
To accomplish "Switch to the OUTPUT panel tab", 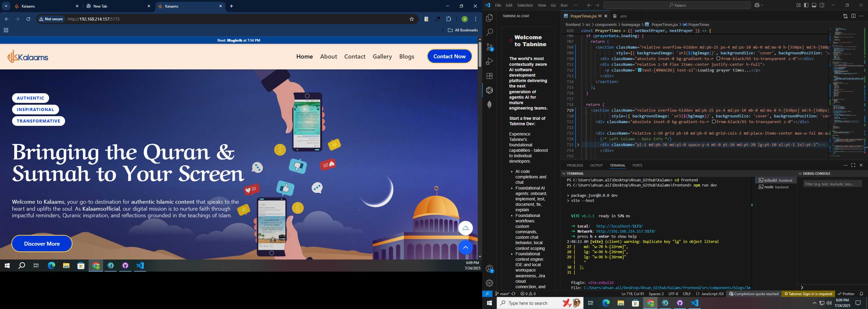I will pyautogui.click(x=596, y=165).
